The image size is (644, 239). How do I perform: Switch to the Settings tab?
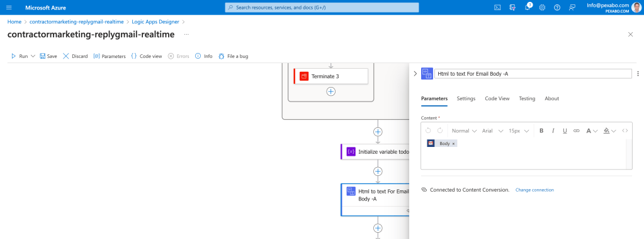466,99
